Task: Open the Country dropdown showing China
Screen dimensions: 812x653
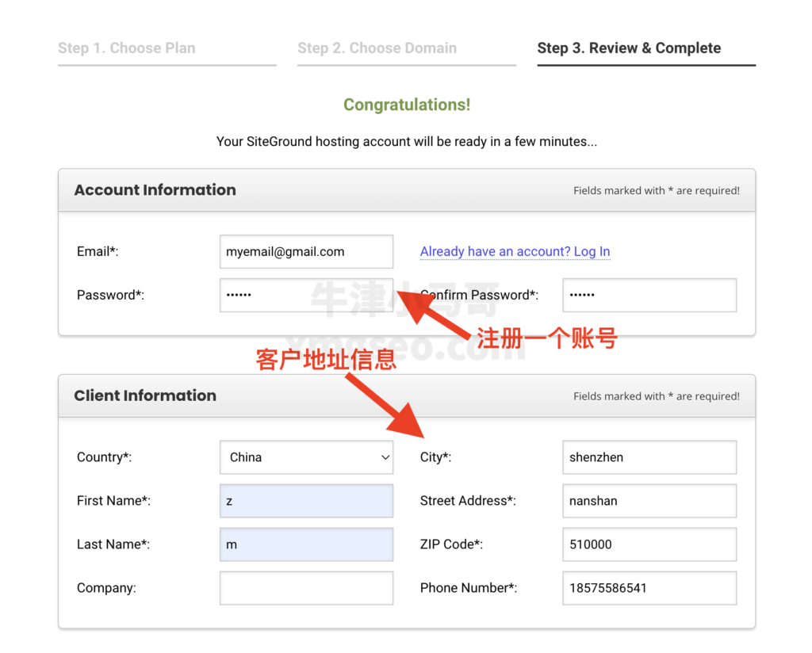Action: [x=306, y=457]
